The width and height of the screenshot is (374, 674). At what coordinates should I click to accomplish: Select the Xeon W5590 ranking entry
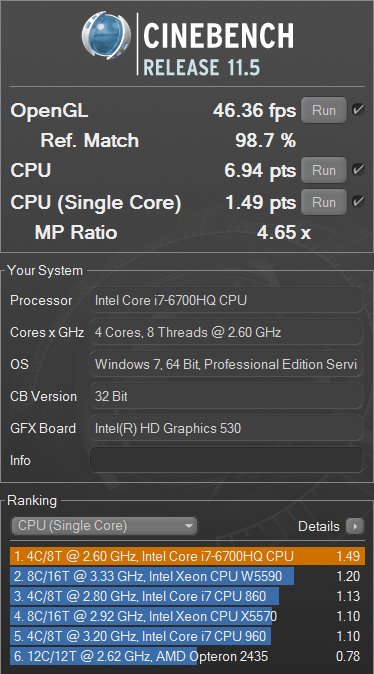point(187,576)
